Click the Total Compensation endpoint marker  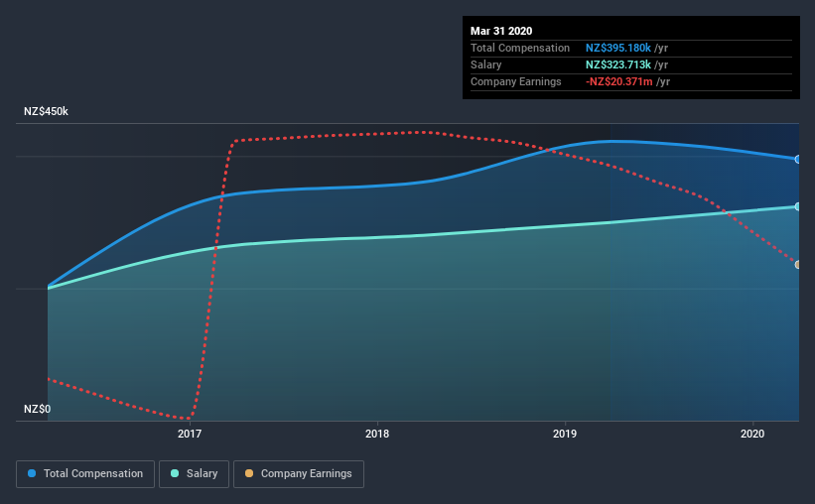pos(798,160)
